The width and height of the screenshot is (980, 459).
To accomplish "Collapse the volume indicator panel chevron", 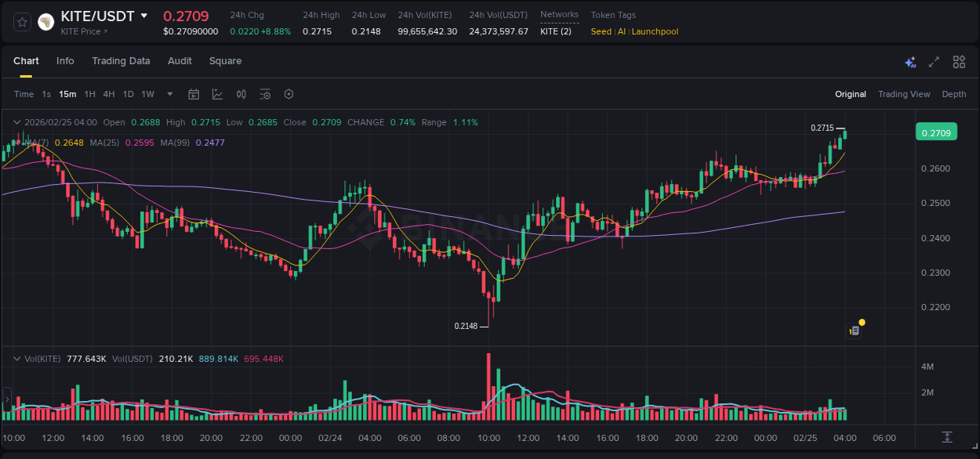I will tap(17, 357).
